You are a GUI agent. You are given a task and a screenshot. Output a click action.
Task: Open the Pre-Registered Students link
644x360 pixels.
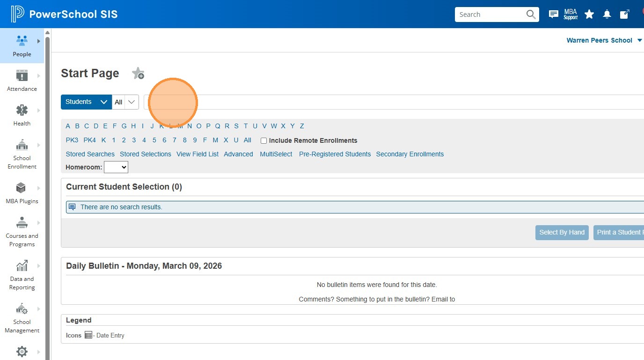(335, 154)
